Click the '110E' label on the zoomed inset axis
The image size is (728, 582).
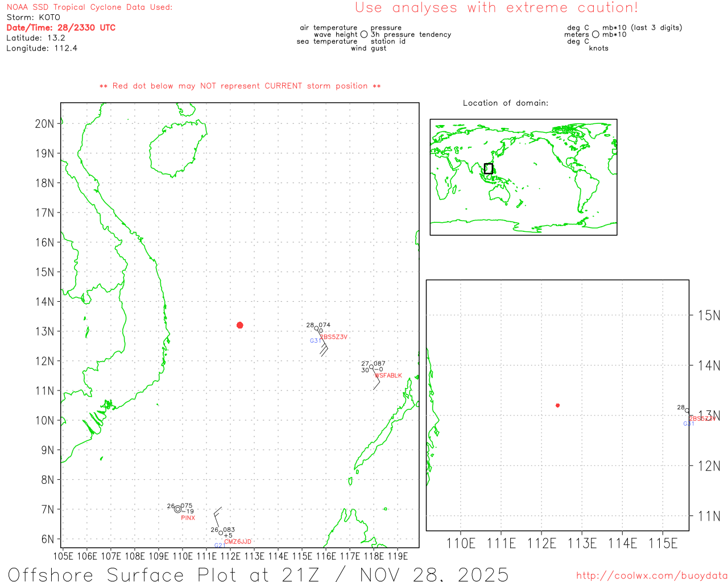461,543
